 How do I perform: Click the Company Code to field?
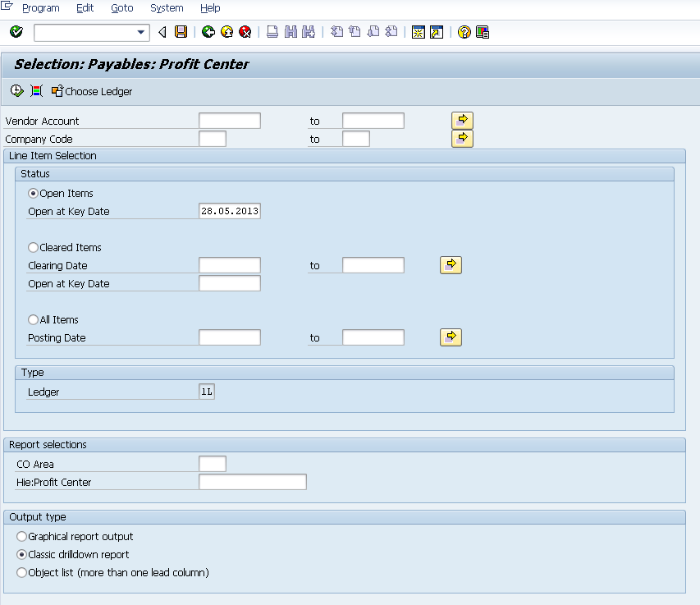coord(356,139)
